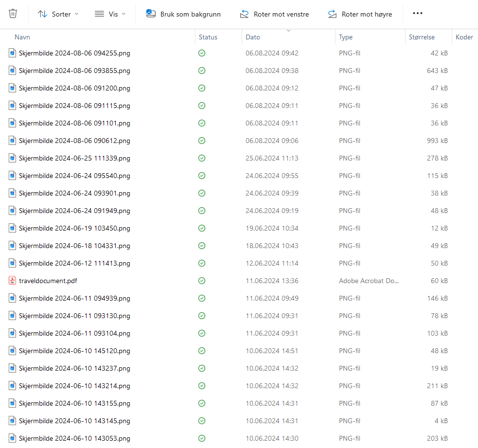The width and height of the screenshot is (478, 448).
Task: Click the Status column header
Action: coord(208,37)
